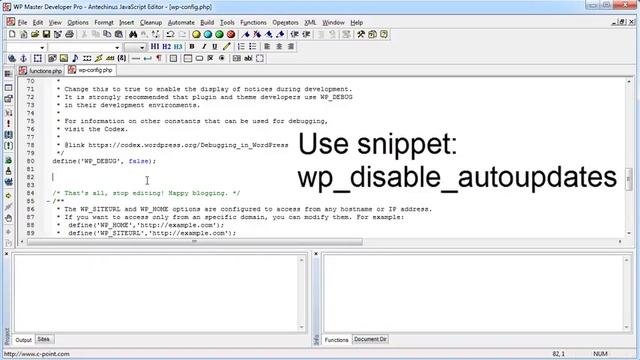Toggle Bold formatting
Screen dimensions: 640x360
192,47
